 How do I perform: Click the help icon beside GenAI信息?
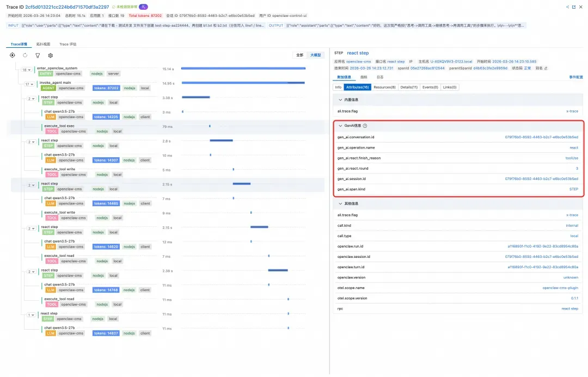click(365, 125)
